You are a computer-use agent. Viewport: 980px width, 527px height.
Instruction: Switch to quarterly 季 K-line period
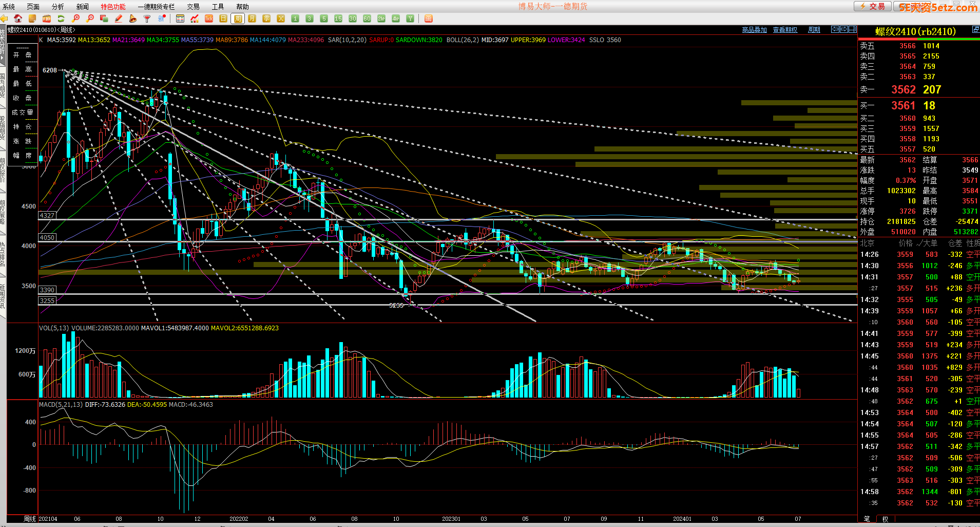tap(266, 18)
